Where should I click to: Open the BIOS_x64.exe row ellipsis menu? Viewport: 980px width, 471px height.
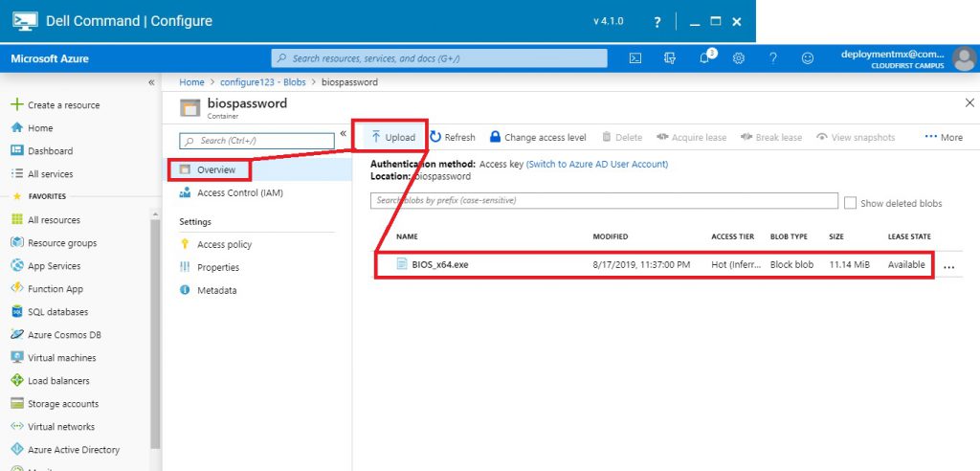coord(949,267)
